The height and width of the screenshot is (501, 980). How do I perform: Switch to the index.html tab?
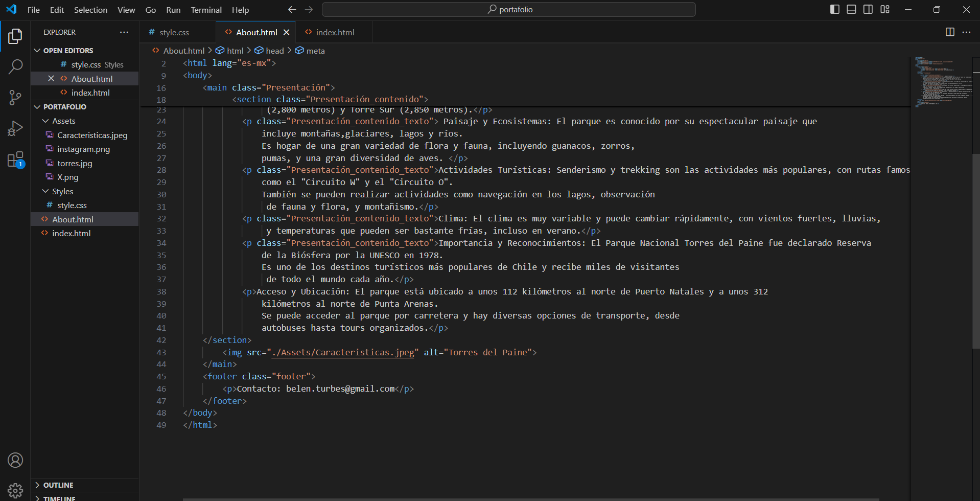click(335, 32)
